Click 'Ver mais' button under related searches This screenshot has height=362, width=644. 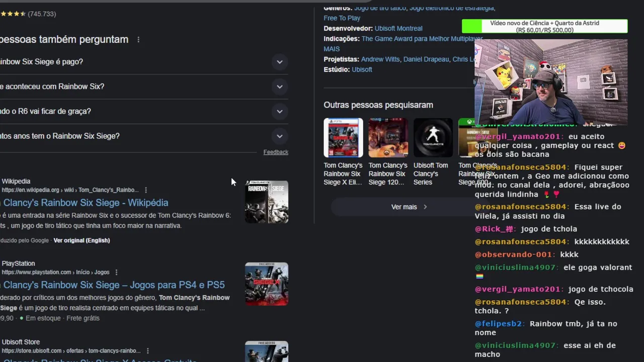click(409, 207)
